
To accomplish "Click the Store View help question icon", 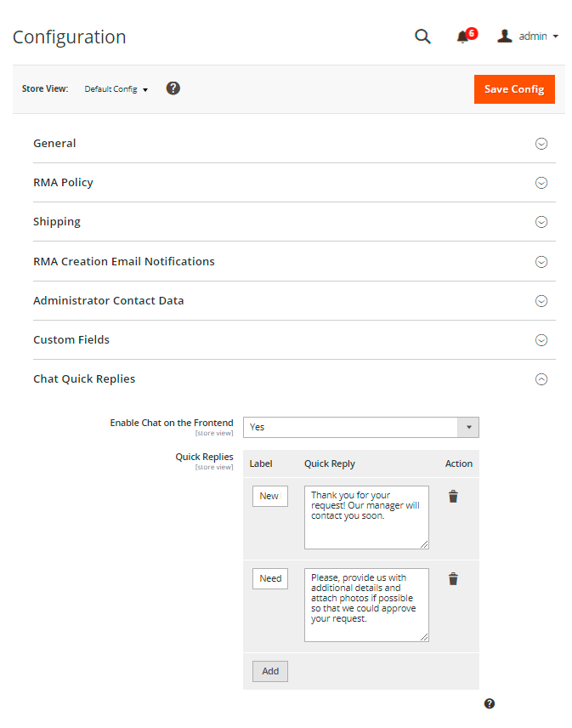I will click(x=173, y=88).
